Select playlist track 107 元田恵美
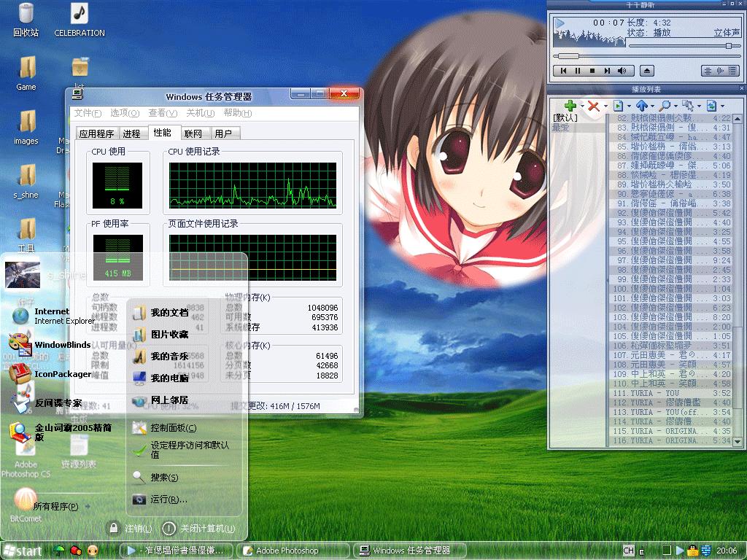The width and height of the screenshot is (747, 560). (x=672, y=355)
